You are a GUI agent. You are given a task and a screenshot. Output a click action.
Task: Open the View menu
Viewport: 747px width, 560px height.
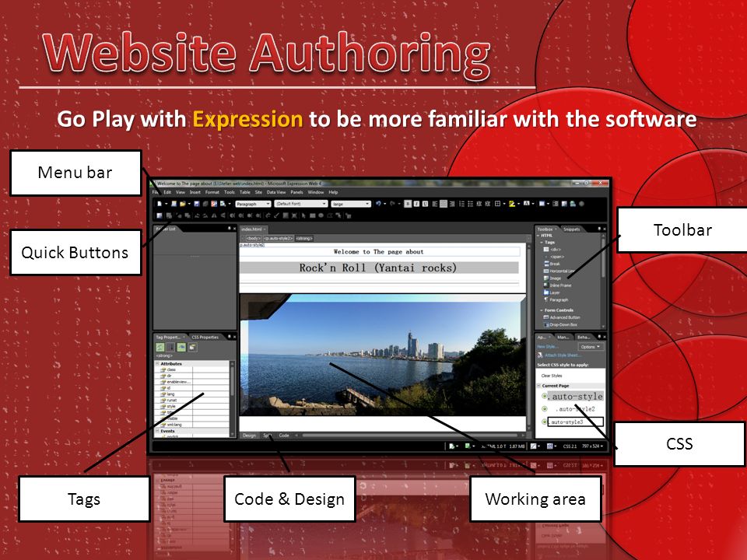coord(180,192)
